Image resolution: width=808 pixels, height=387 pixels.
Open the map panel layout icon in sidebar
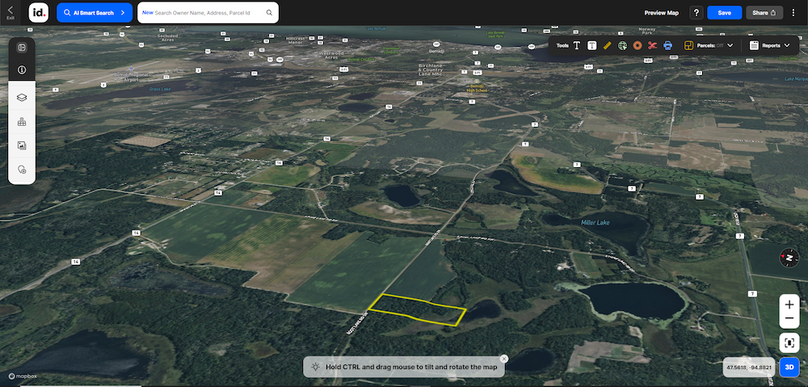[22, 47]
